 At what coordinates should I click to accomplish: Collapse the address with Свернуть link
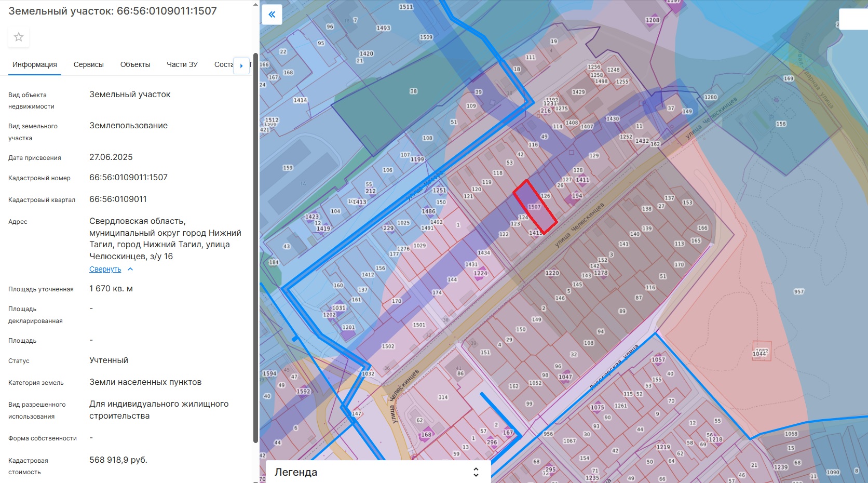pos(105,269)
